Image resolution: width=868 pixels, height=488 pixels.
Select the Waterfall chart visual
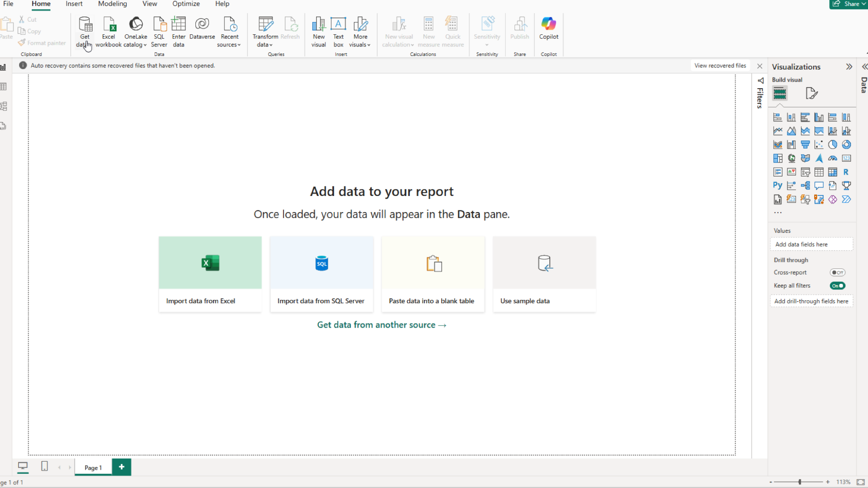coord(791,145)
